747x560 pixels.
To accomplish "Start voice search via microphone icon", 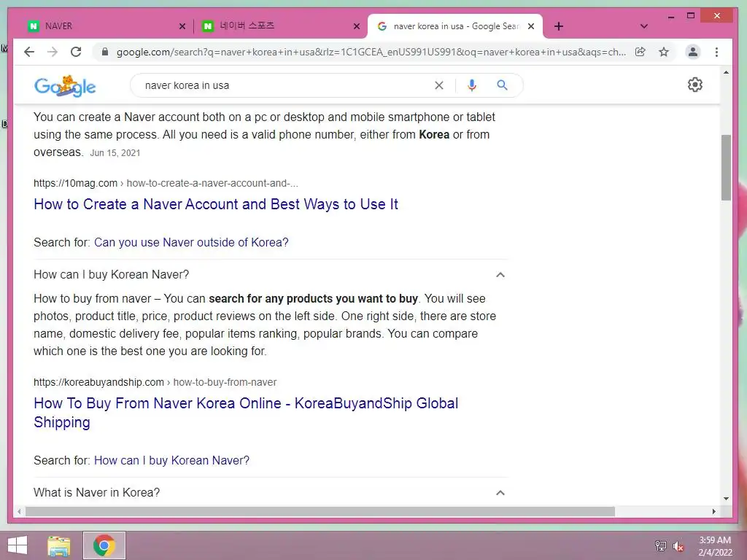I will 472,85.
